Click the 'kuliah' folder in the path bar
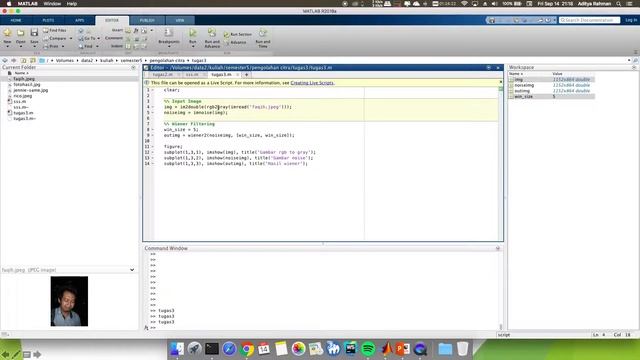The width and height of the screenshot is (640, 360). (107, 60)
